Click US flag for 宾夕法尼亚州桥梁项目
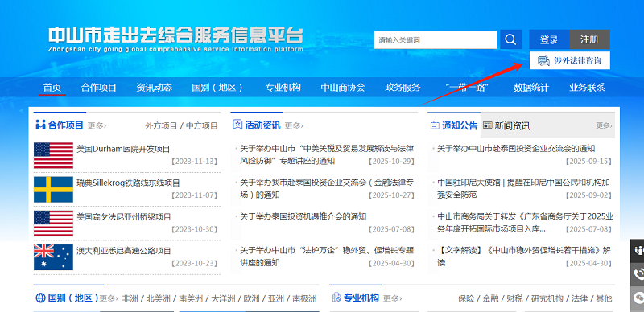Viewport: 644px width, 312px height. pos(53,224)
